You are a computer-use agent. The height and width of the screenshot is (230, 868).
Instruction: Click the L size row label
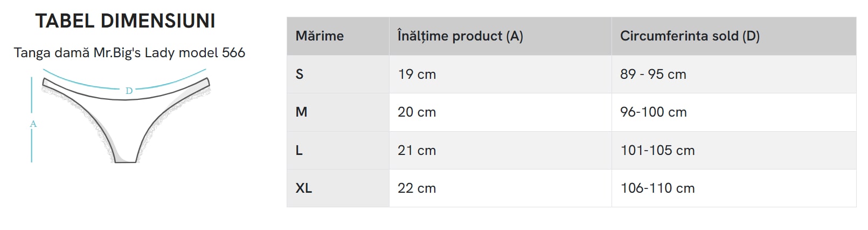coord(299,151)
